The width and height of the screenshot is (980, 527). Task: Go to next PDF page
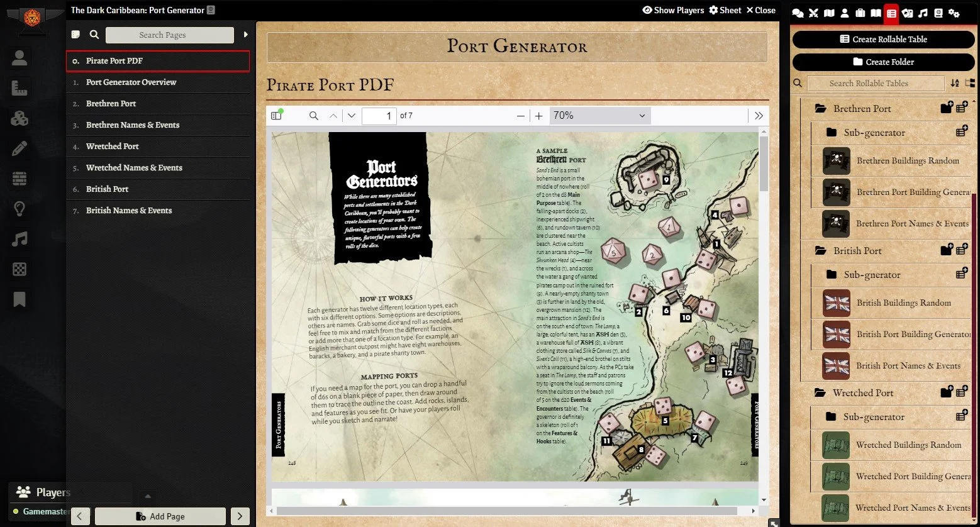[x=352, y=116]
